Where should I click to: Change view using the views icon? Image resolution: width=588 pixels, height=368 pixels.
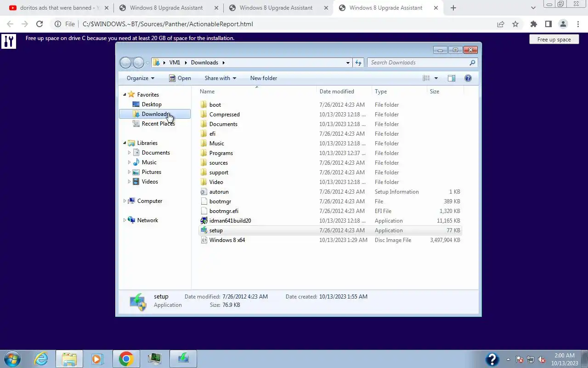pos(426,78)
